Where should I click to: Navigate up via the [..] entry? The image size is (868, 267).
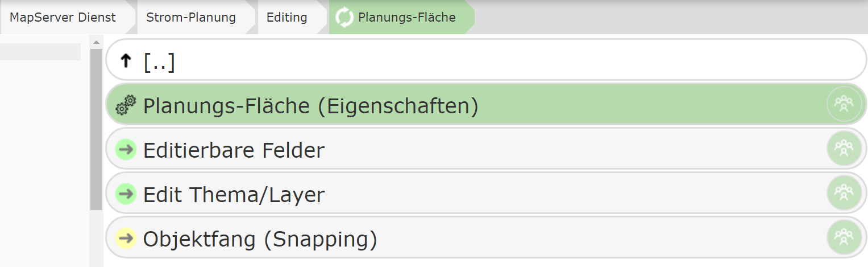486,60
